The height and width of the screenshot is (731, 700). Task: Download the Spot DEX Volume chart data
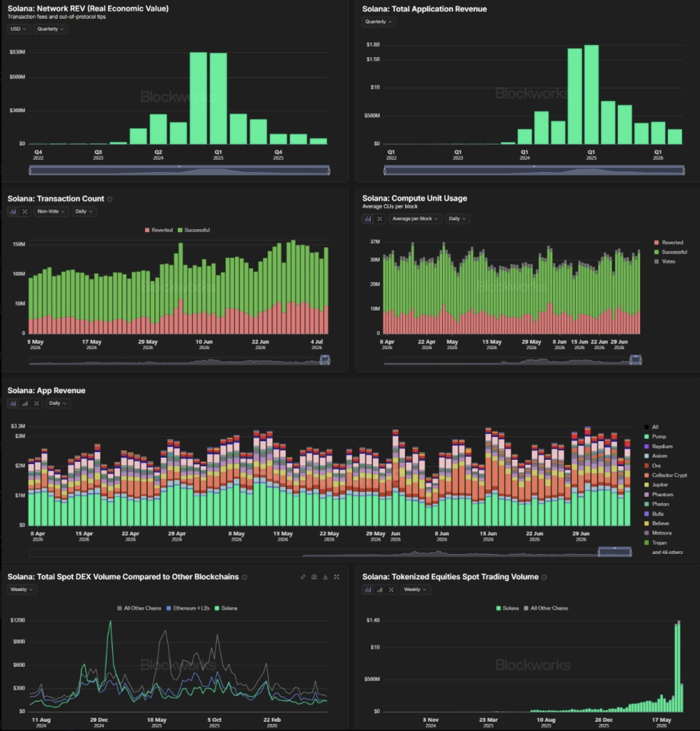[x=326, y=577]
